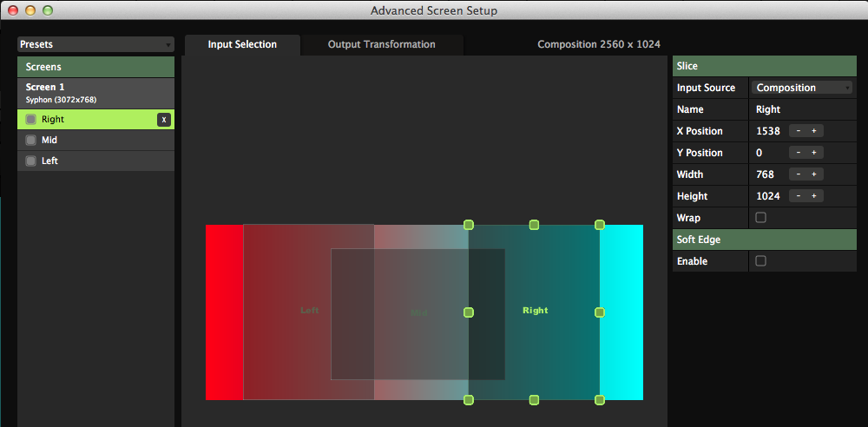Toggle the Left slice icon in list
This screenshot has width=868, height=427.
(30, 161)
